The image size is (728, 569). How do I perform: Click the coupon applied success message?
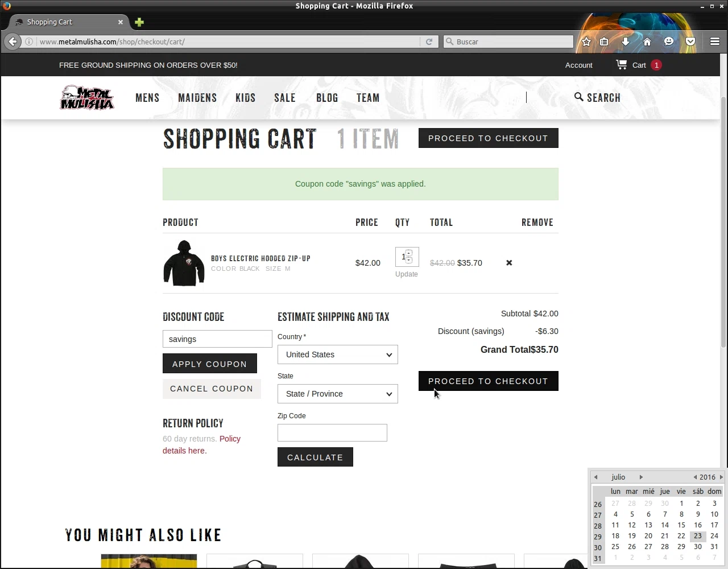coord(361,184)
